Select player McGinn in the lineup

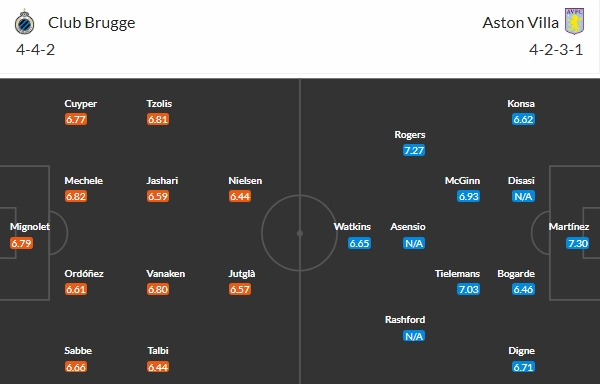(462, 181)
